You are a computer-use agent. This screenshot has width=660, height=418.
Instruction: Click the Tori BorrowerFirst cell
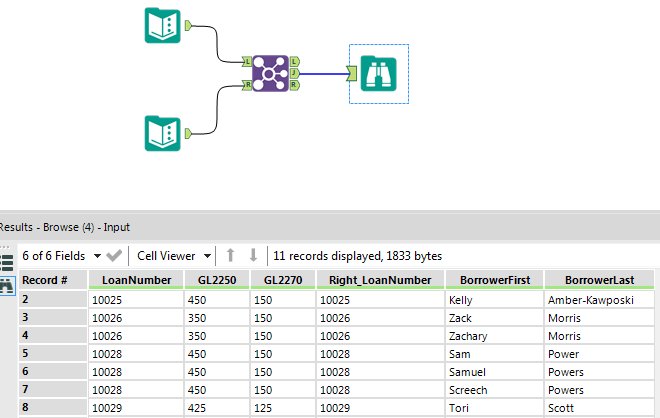pyautogui.click(x=495, y=408)
